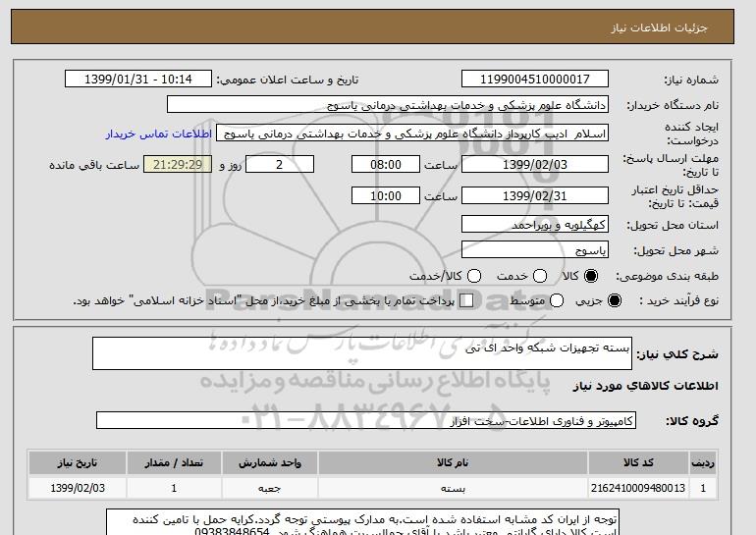Select متوسط purchase process radio

pos(557,300)
